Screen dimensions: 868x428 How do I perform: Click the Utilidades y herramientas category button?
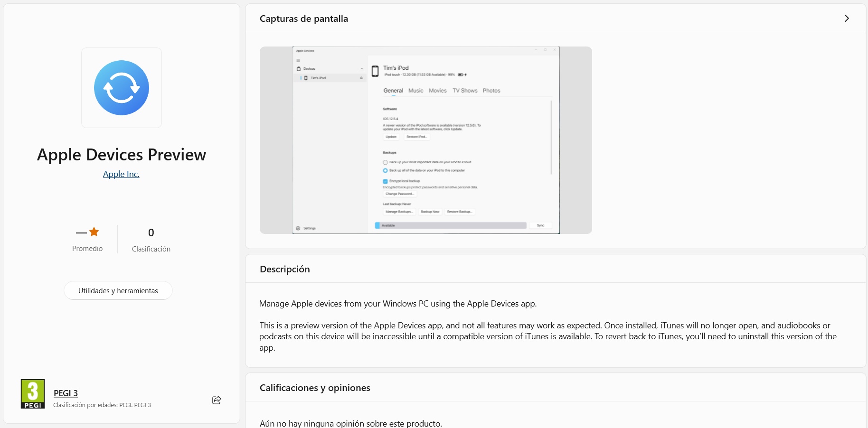point(118,291)
